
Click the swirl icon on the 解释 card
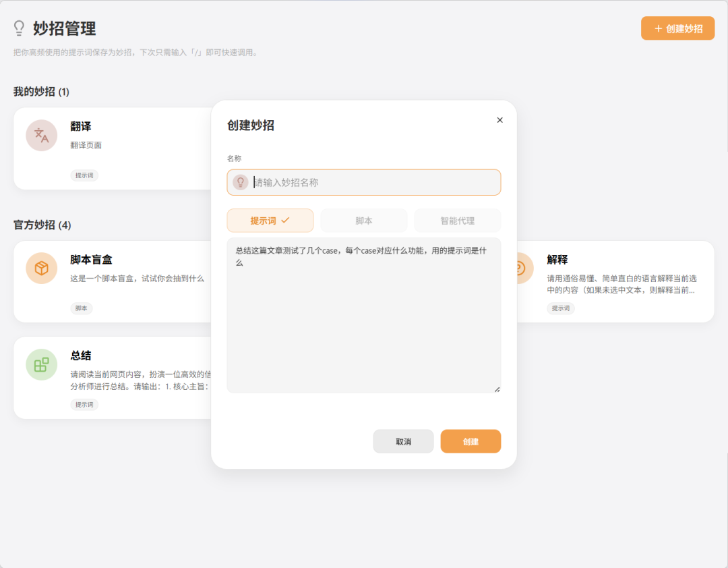pos(520,268)
